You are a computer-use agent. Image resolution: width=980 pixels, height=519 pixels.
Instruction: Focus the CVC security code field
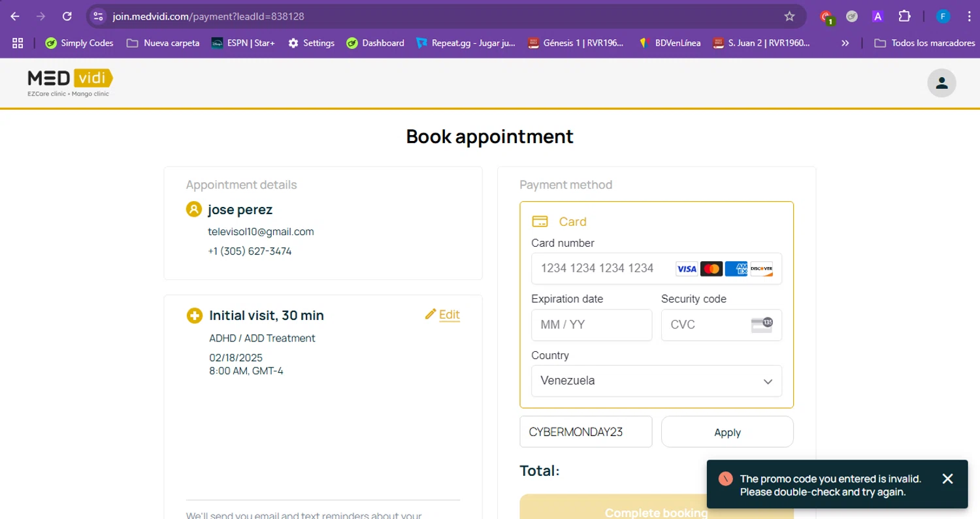point(721,324)
